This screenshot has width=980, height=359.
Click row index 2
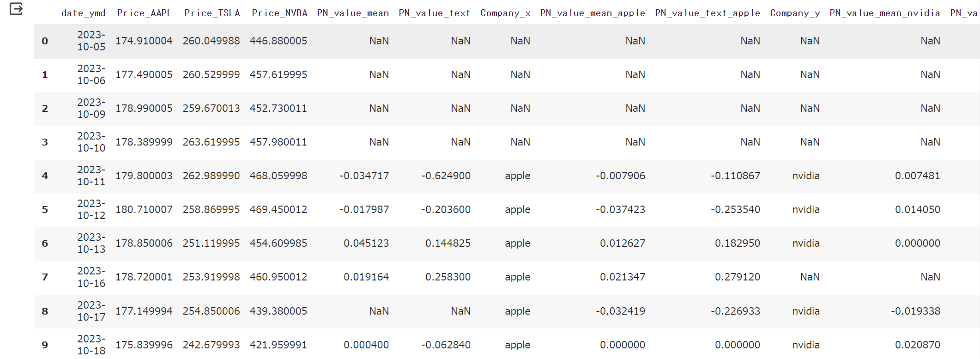45,109
